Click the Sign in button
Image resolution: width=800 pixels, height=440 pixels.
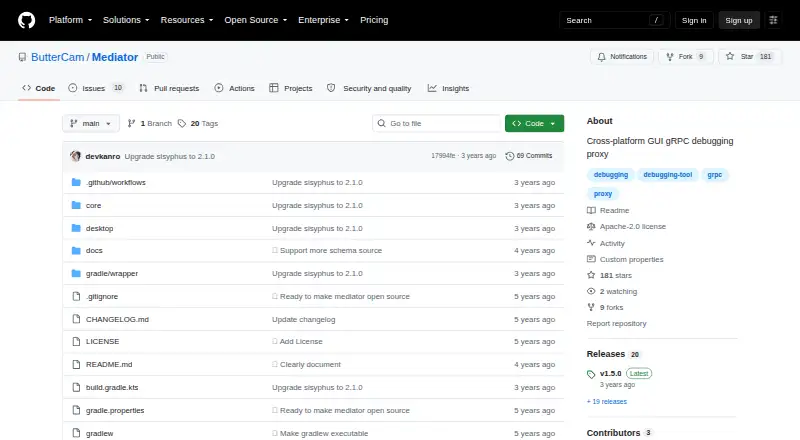[x=694, y=20]
